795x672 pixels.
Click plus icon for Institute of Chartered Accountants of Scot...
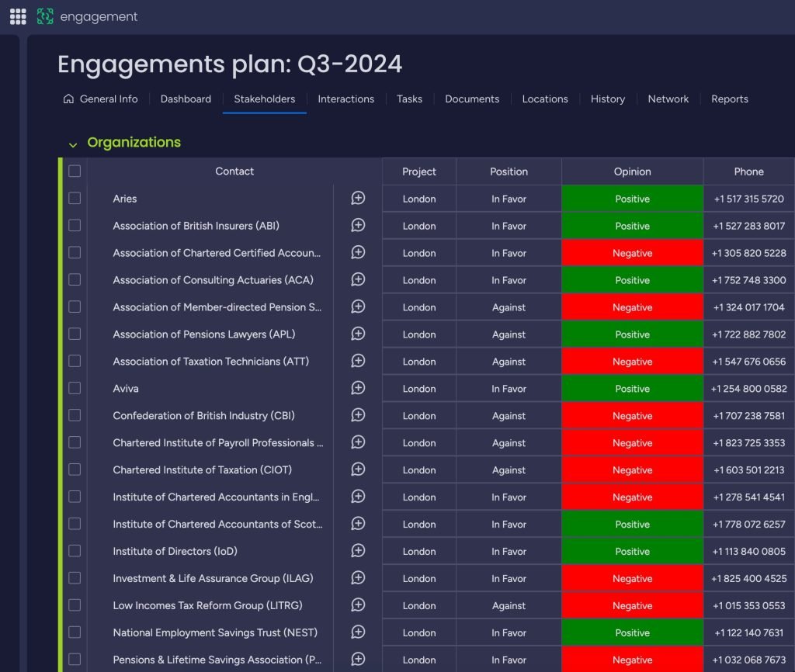tap(358, 524)
